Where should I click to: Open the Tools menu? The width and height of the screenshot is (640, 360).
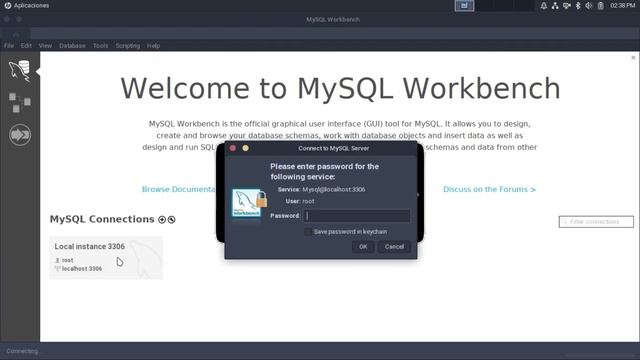(x=100, y=46)
